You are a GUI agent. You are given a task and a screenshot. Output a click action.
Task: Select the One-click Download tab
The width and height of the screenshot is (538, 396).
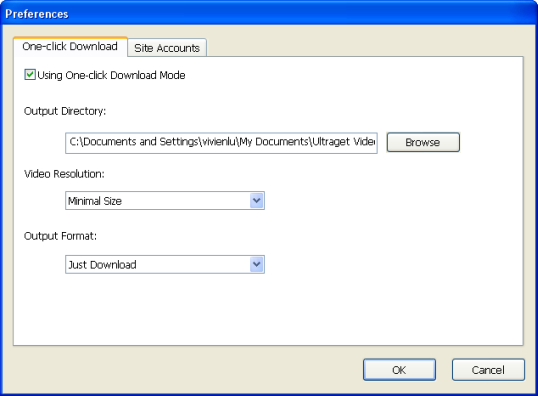point(70,46)
